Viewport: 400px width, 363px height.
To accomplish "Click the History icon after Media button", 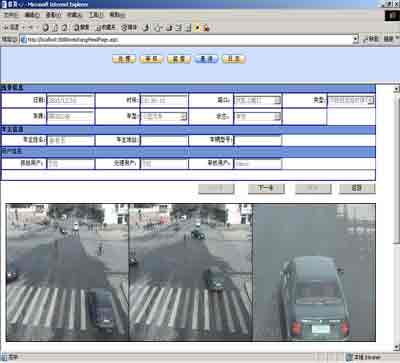I will click(146, 28).
